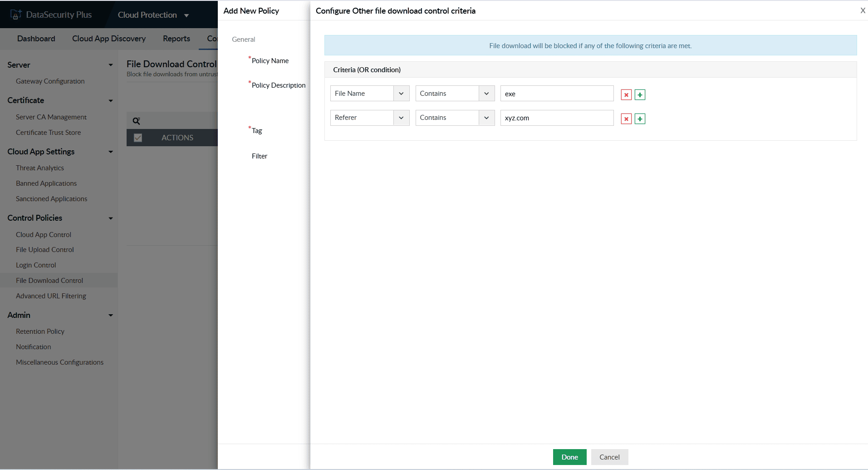Go to the Reports tab
The height and width of the screenshot is (470, 868).
177,39
